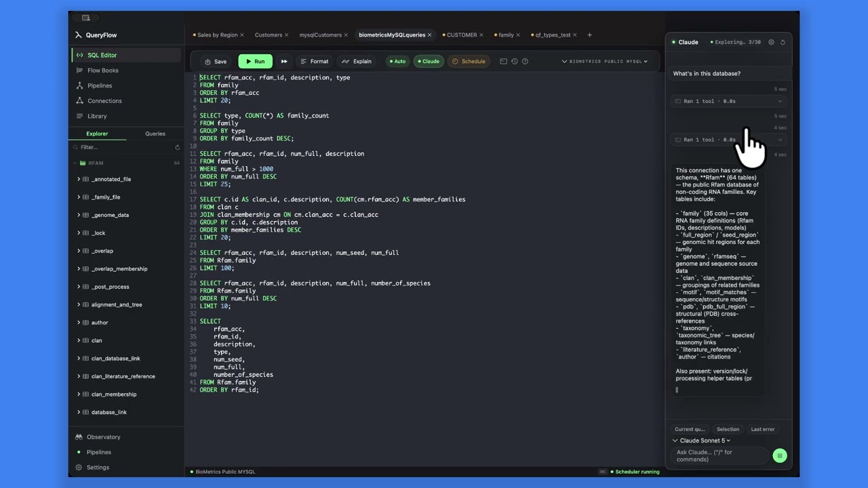The image size is (868, 488).
Task: Close the Sales by Region tab
Action: tap(243, 35)
